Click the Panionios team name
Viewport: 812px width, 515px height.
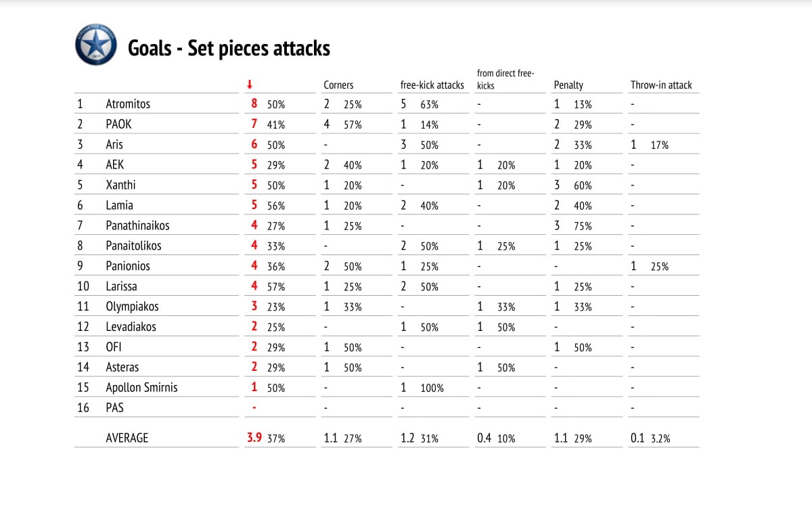(x=128, y=266)
